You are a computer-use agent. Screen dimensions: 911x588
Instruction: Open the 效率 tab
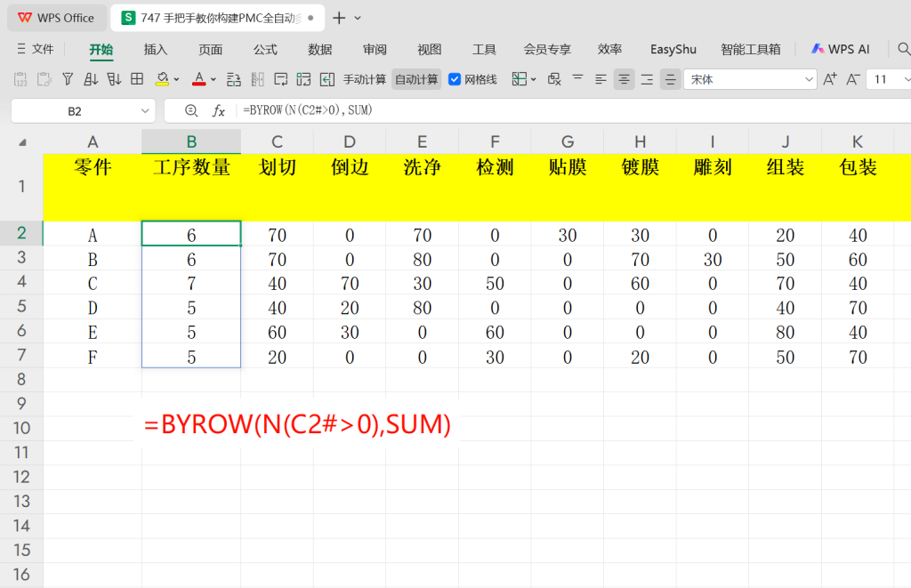[x=610, y=50]
